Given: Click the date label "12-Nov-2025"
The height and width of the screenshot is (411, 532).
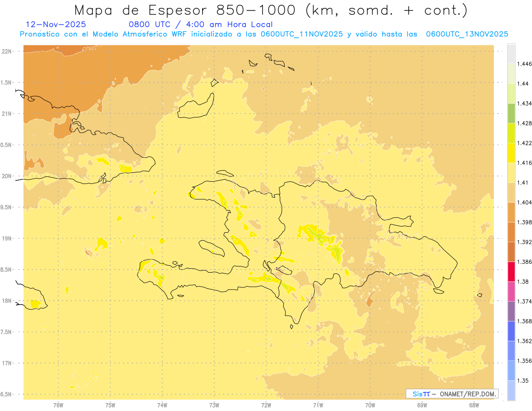Looking at the screenshot, I should tap(56, 24).
